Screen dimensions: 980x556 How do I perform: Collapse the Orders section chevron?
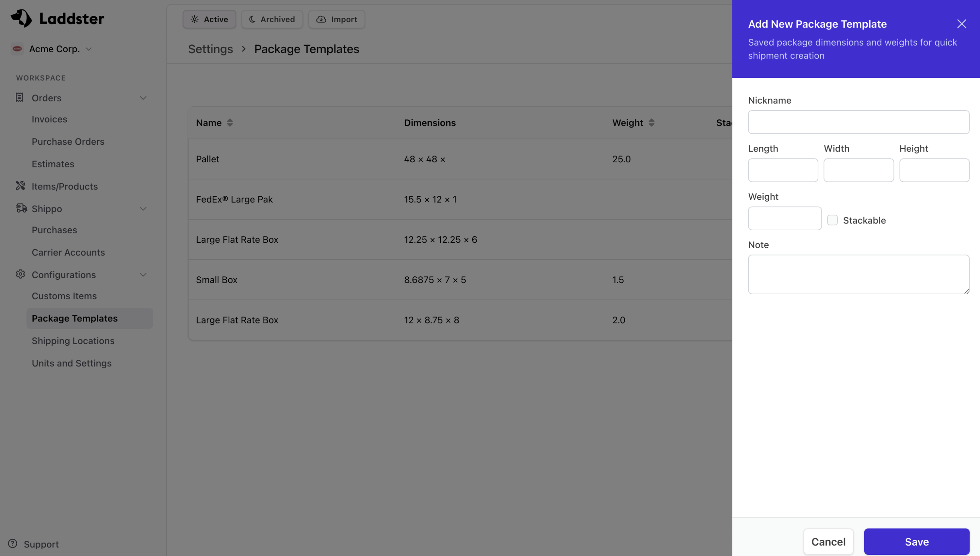(143, 98)
